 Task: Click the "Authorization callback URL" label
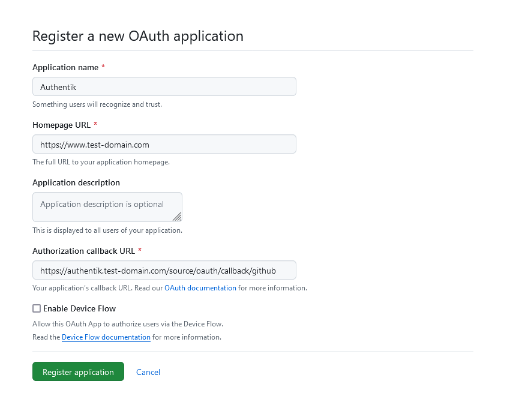(x=84, y=251)
